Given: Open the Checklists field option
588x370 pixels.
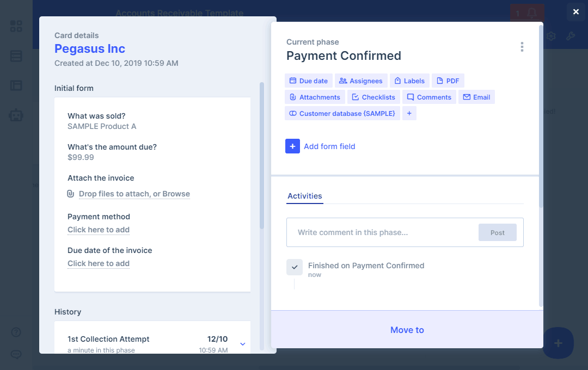Looking at the screenshot, I should point(373,97).
